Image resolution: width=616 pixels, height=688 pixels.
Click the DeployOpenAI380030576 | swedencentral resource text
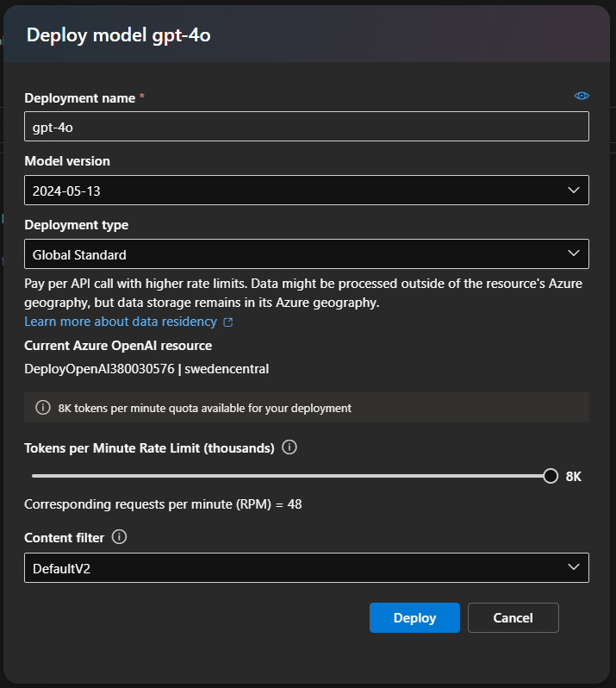(146, 369)
